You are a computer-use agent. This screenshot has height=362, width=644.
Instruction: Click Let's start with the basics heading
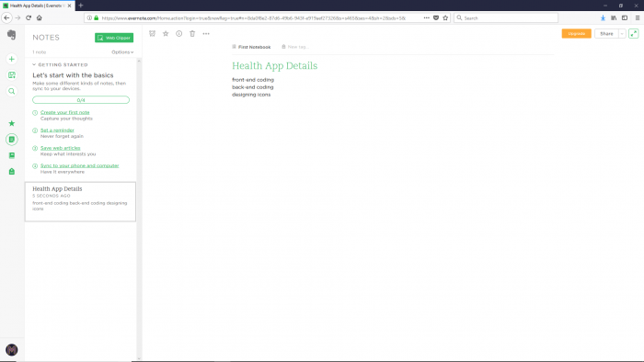(x=73, y=75)
